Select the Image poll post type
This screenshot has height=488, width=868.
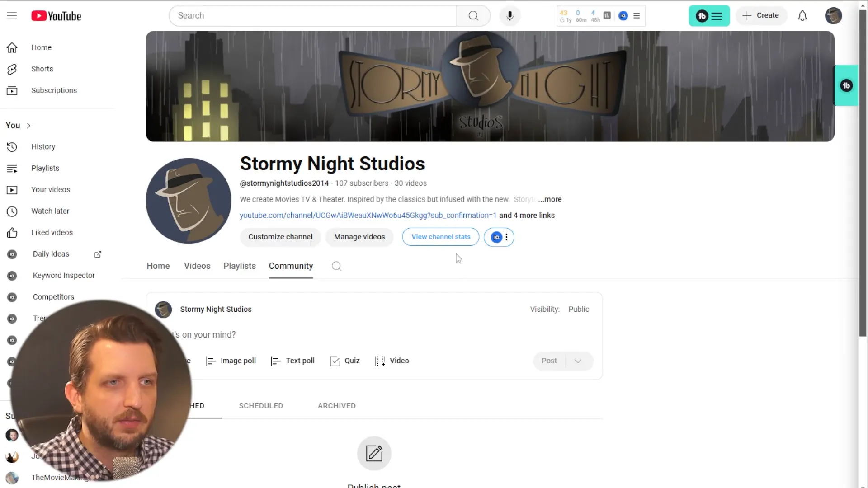(x=232, y=361)
